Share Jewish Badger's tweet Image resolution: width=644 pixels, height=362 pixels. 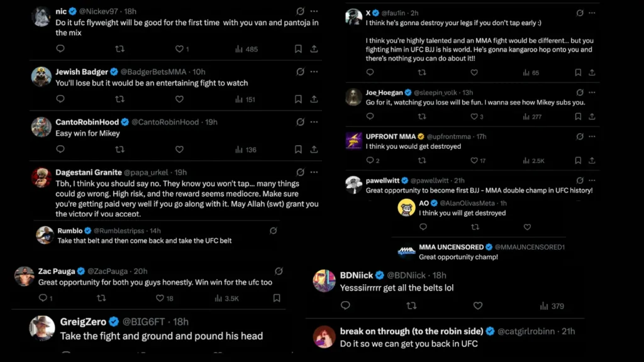coord(313,99)
